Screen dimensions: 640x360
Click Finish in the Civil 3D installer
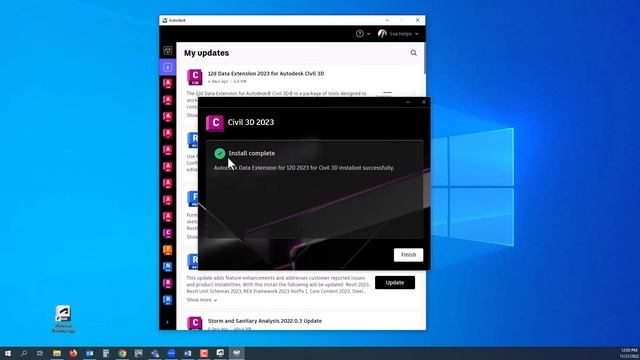pos(408,255)
